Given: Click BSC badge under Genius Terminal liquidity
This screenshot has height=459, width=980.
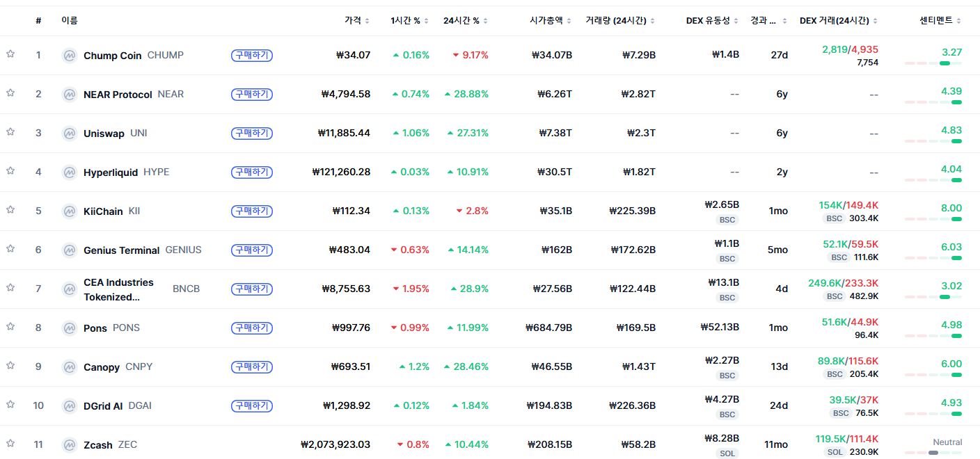Looking at the screenshot, I should pyautogui.click(x=727, y=259).
